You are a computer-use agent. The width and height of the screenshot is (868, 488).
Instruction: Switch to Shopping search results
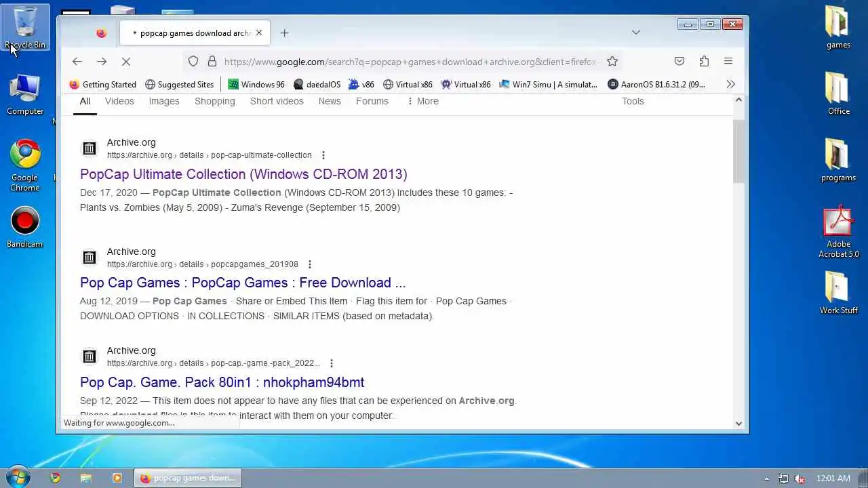tap(215, 101)
